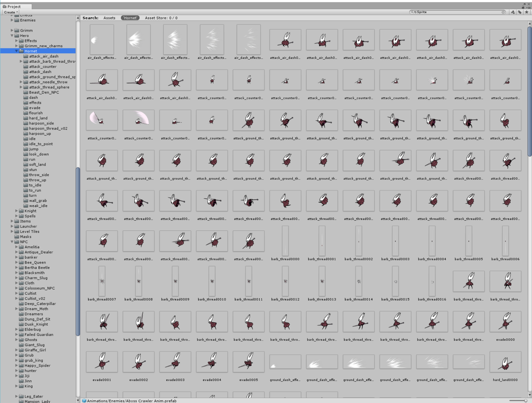Clear the search using the X icon
The width and height of the screenshot is (532, 403).
503,12
